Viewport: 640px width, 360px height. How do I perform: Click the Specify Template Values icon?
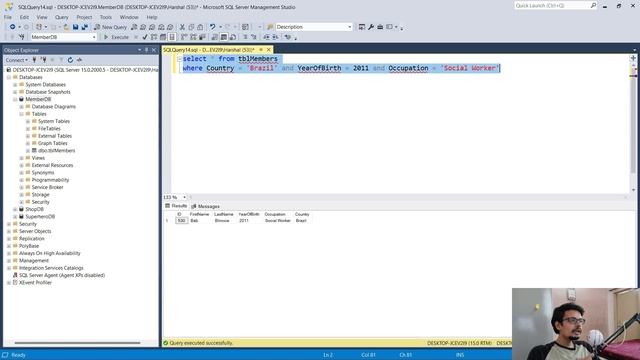(x=288, y=37)
